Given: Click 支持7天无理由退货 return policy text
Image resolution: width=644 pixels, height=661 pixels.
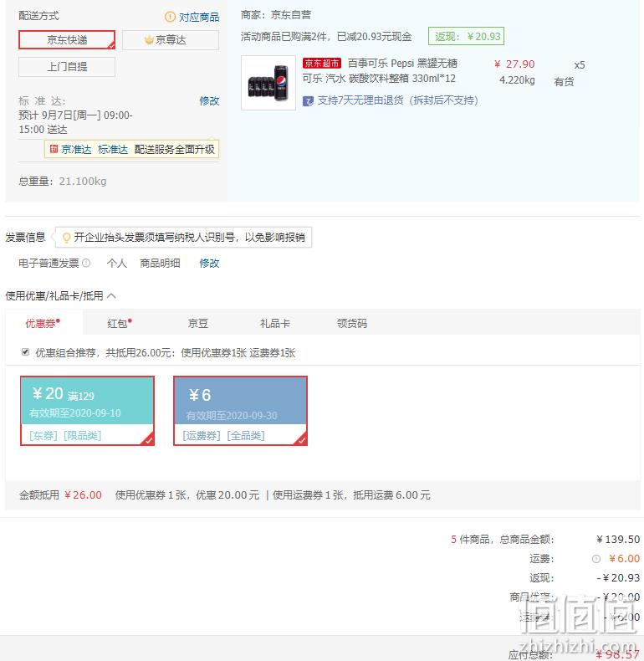Looking at the screenshot, I should (x=397, y=100).
